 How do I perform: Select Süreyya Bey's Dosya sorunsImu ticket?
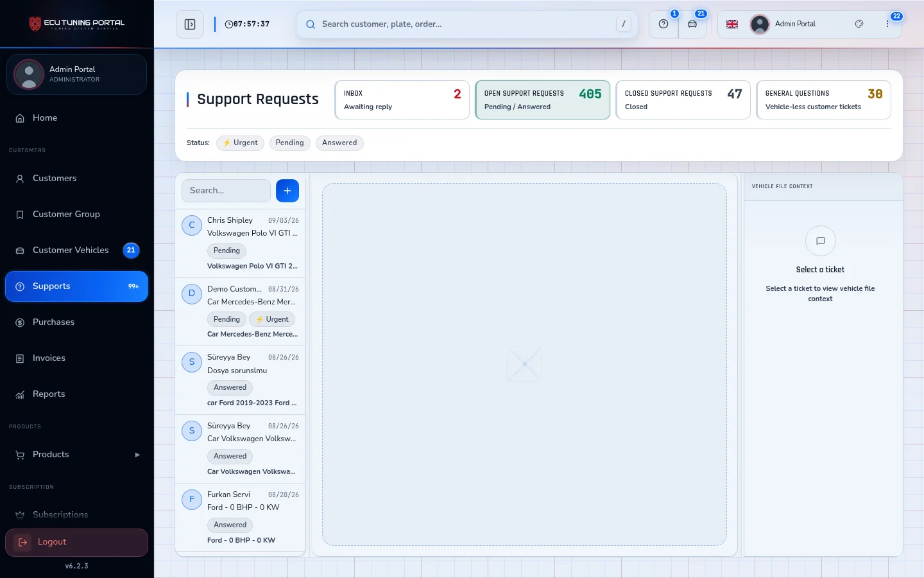241,380
